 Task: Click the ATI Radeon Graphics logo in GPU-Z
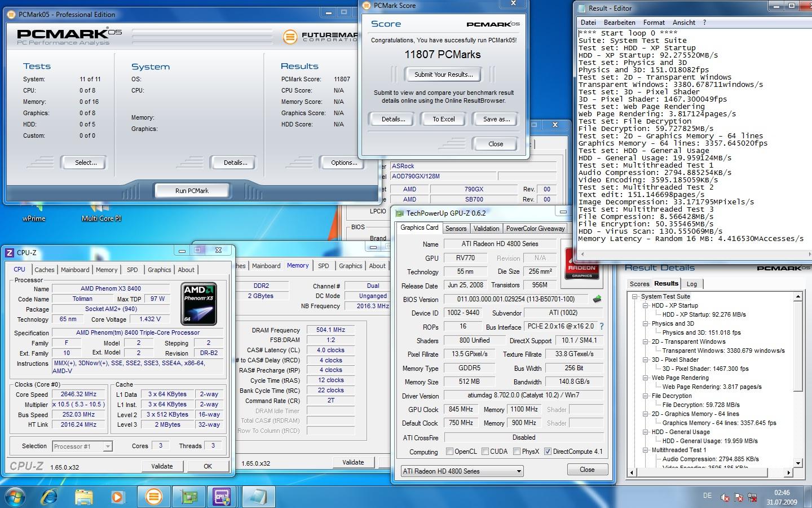[581, 265]
